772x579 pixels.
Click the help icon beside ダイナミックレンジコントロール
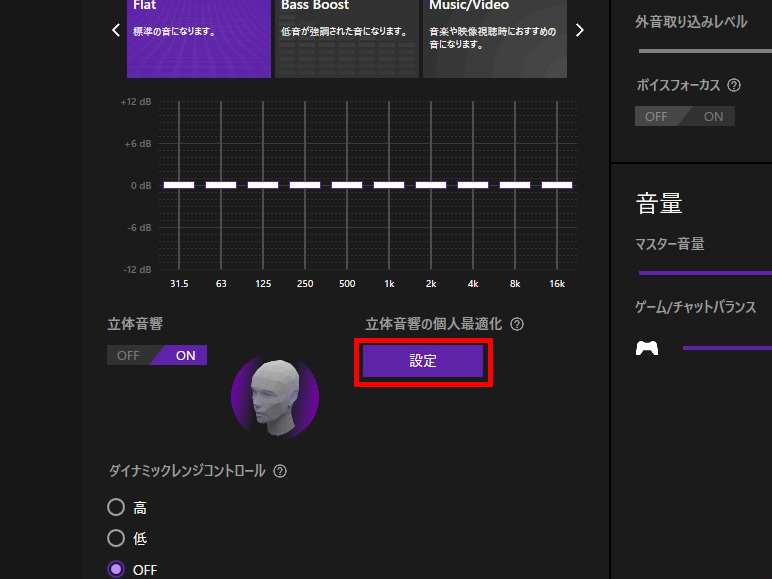280,471
